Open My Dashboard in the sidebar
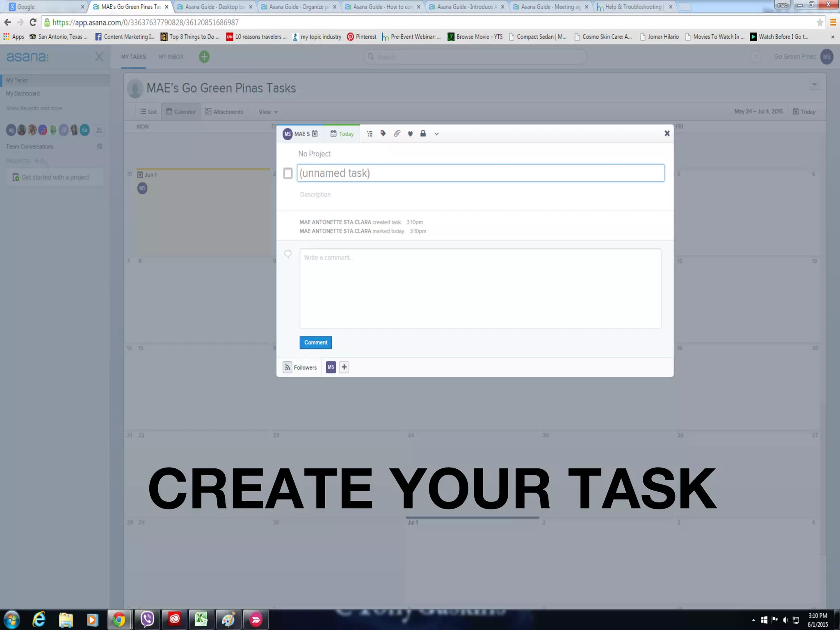This screenshot has height=630, width=840. [x=23, y=94]
